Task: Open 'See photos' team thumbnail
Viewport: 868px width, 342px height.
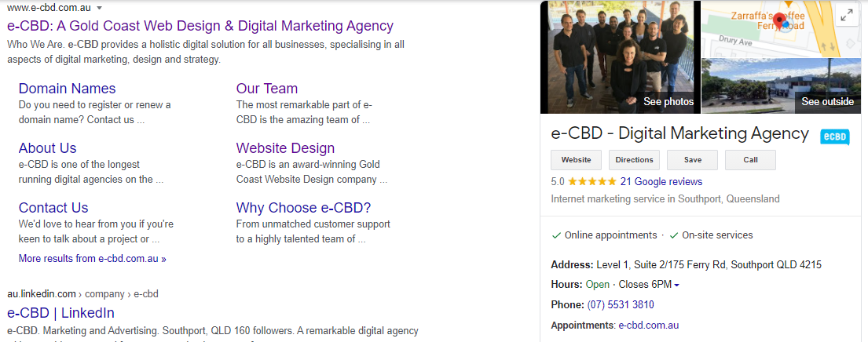Action: coord(620,56)
